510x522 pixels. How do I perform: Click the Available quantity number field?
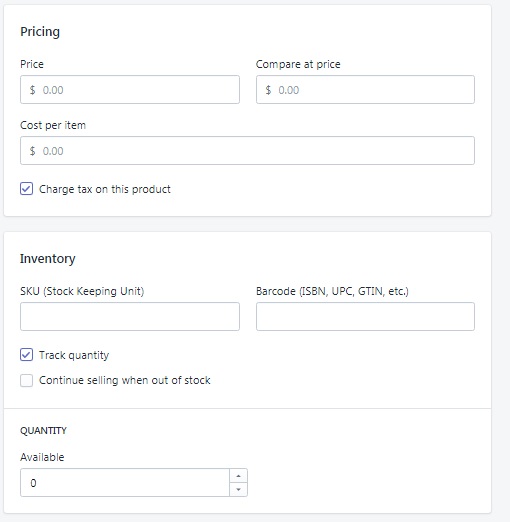pyautogui.click(x=125, y=483)
